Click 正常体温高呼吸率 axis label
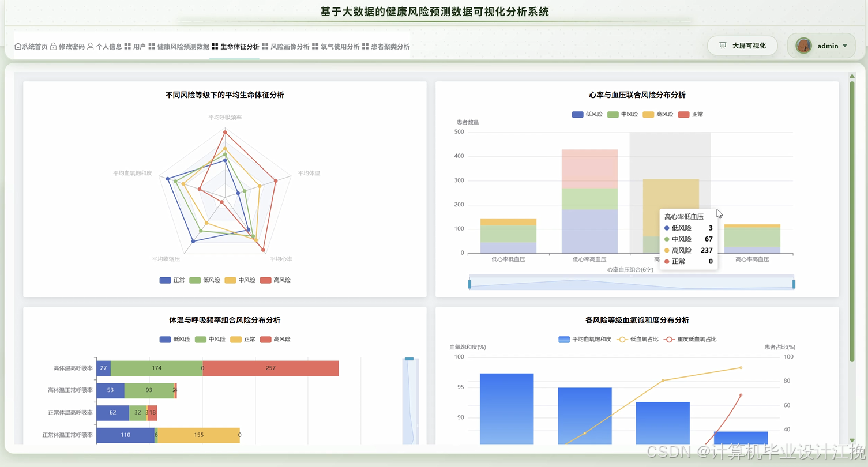This screenshot has width=868, height=467. 70,413
